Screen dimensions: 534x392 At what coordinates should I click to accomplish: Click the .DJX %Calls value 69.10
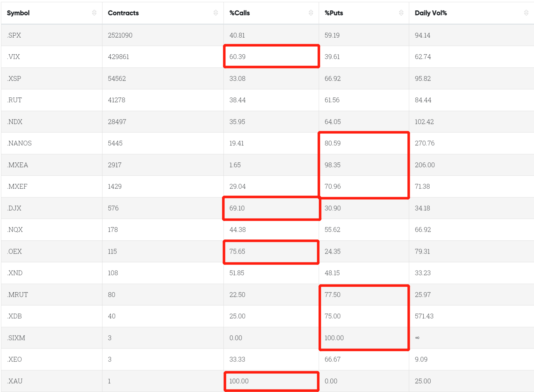pyautogui.click(x=237, y=208)
